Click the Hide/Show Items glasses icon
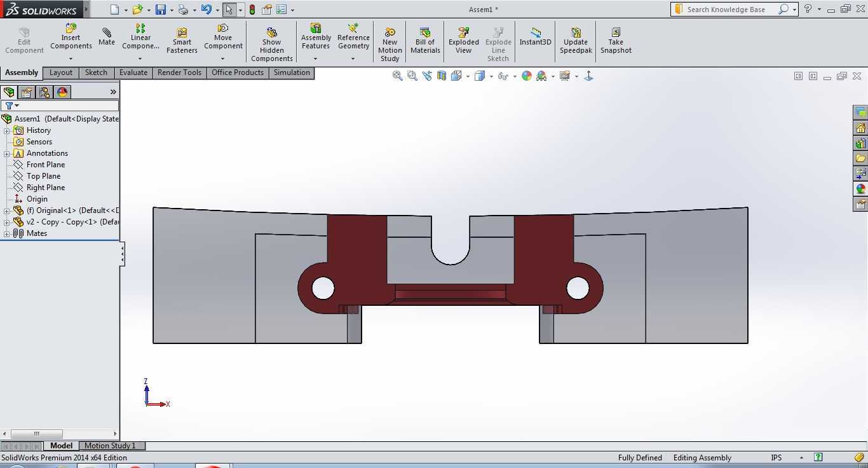 coord(503,76)
